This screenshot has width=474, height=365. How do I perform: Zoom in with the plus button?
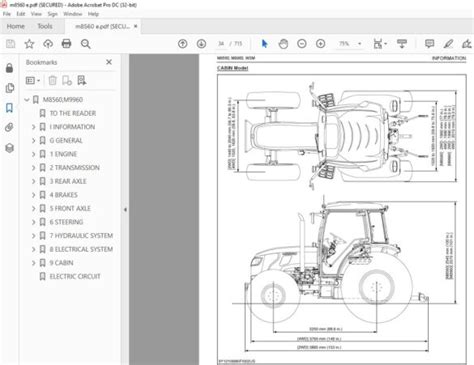click(321, 44)
